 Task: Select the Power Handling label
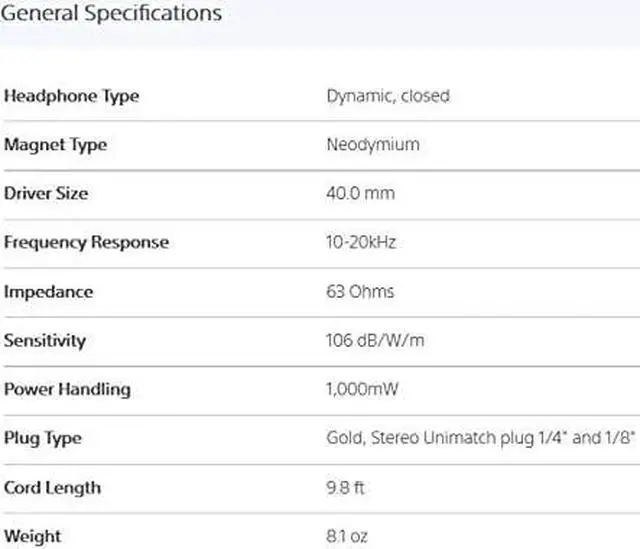[x=67, y=389]
